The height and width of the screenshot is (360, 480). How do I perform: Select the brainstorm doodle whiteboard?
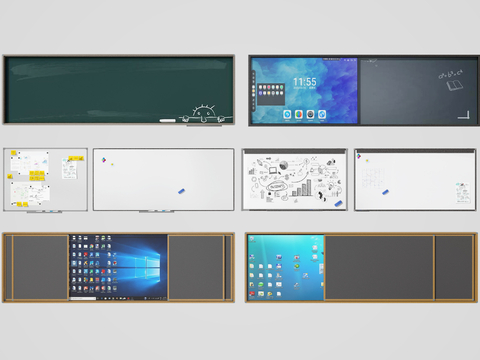(294, 179)
